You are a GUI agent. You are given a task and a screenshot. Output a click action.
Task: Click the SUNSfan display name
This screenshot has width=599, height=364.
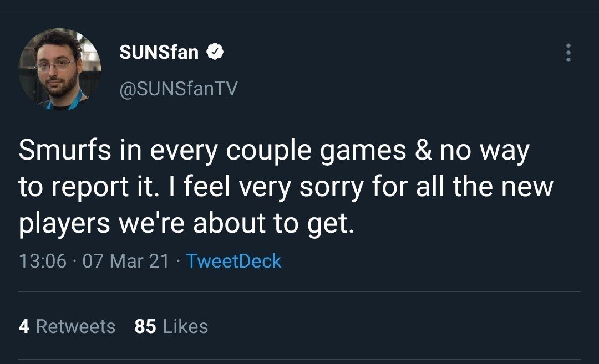[159, 53]
